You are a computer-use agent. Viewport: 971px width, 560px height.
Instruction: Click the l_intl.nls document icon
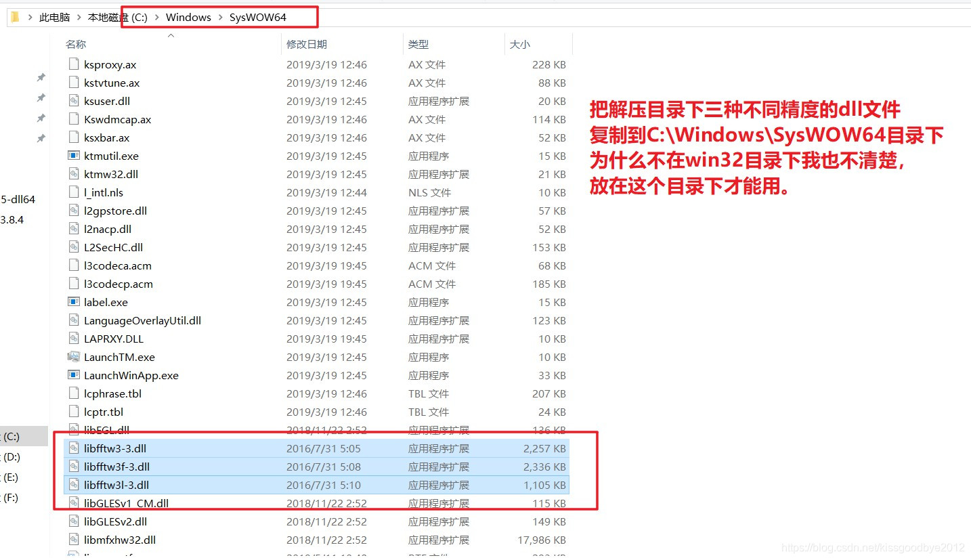(x=72, y=192)
